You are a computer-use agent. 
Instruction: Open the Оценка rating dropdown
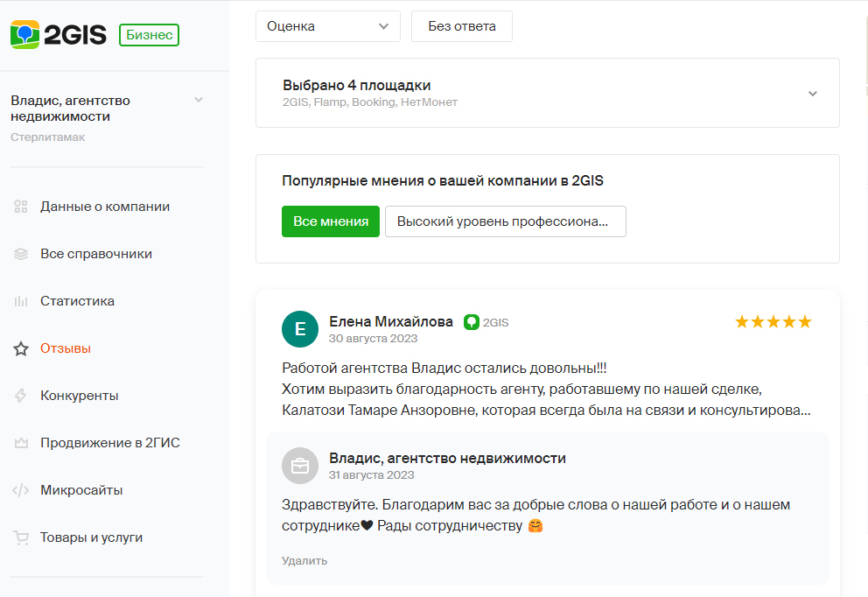point(328,26)
